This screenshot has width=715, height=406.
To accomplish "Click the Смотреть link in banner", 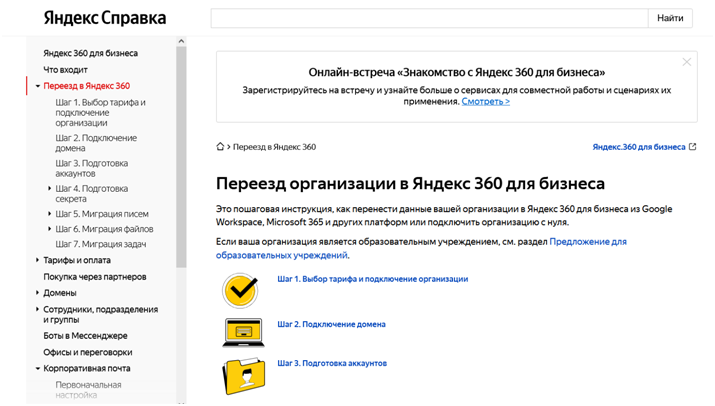I will coord(486,102).
